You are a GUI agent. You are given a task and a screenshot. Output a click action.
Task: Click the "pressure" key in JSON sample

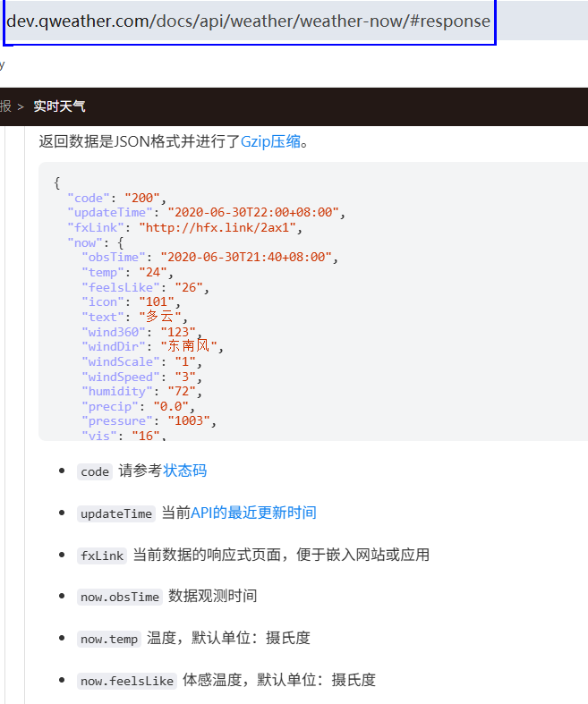coord(117,421)
